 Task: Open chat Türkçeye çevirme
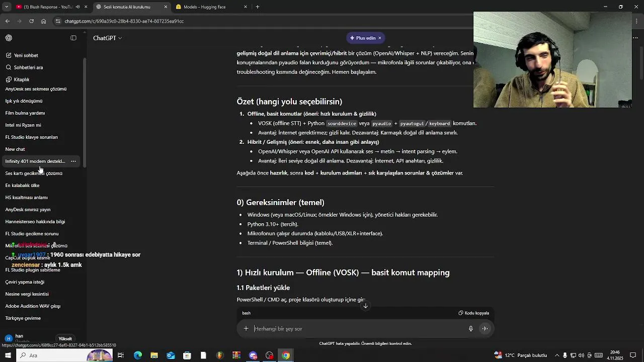click(x=23, y=318)
